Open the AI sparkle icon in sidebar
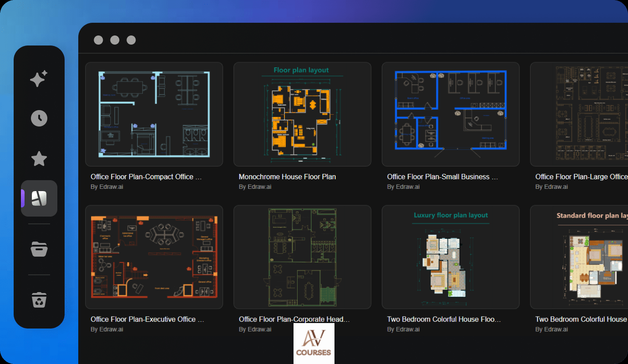This screenshot has height=364, width=628. pyautogui.click(x=39, y=79)
